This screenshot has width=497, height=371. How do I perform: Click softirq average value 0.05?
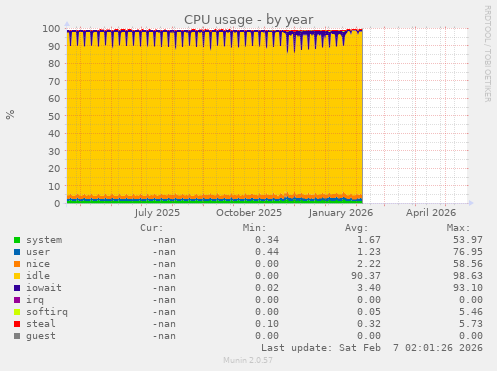[369, 312]
